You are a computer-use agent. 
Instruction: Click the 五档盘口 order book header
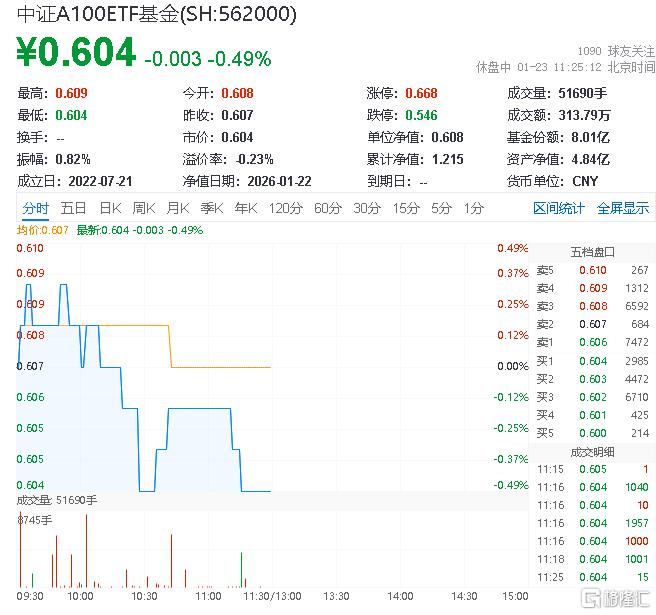click(x=593, y=252)
